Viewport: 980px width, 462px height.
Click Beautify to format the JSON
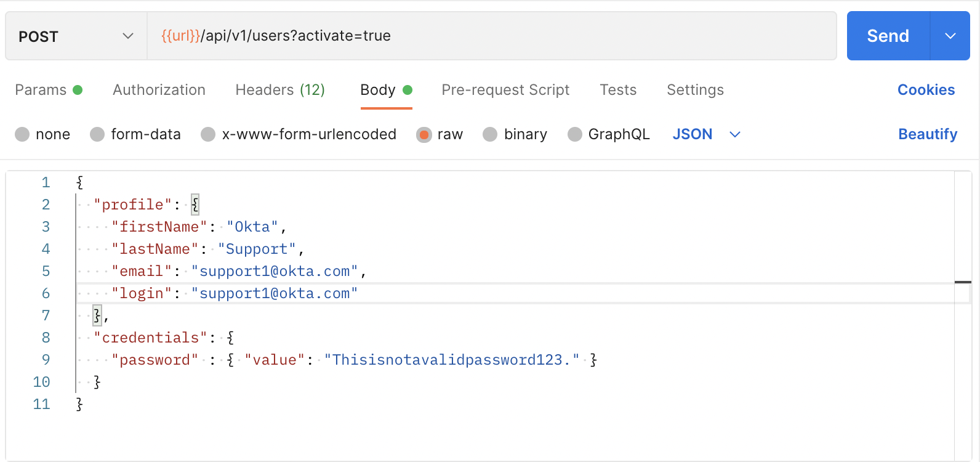coord(927,134)
